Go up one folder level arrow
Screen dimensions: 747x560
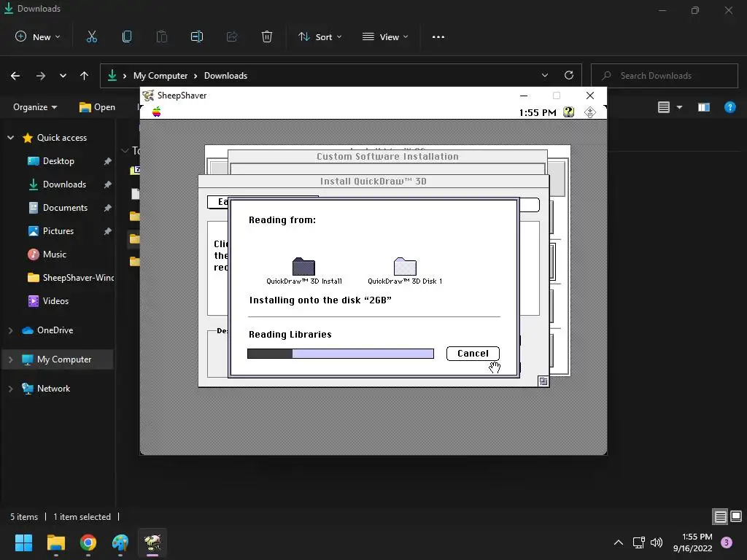tap(85, 76)
